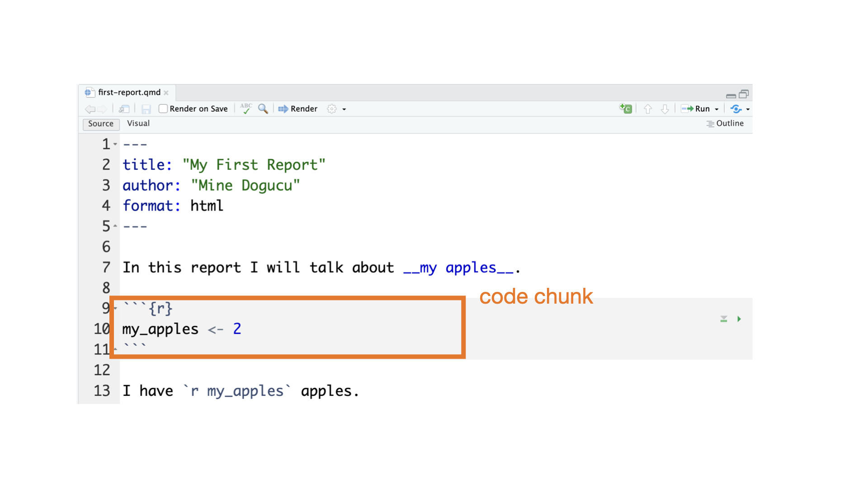Click the save document floppy icon
The height and width of the screenshot is (488, 868).
(146, 109)
